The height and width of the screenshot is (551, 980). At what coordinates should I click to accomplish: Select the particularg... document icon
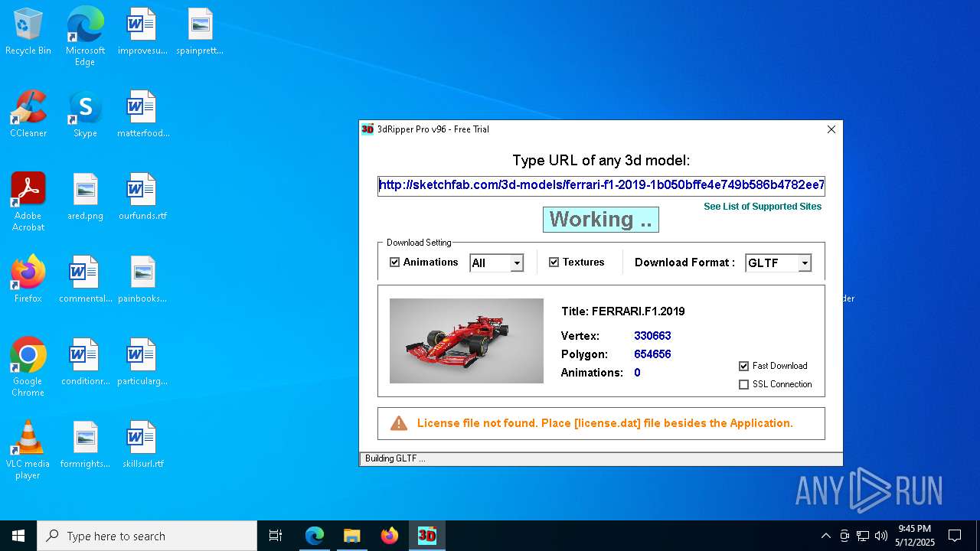click(x=142, y=362)
